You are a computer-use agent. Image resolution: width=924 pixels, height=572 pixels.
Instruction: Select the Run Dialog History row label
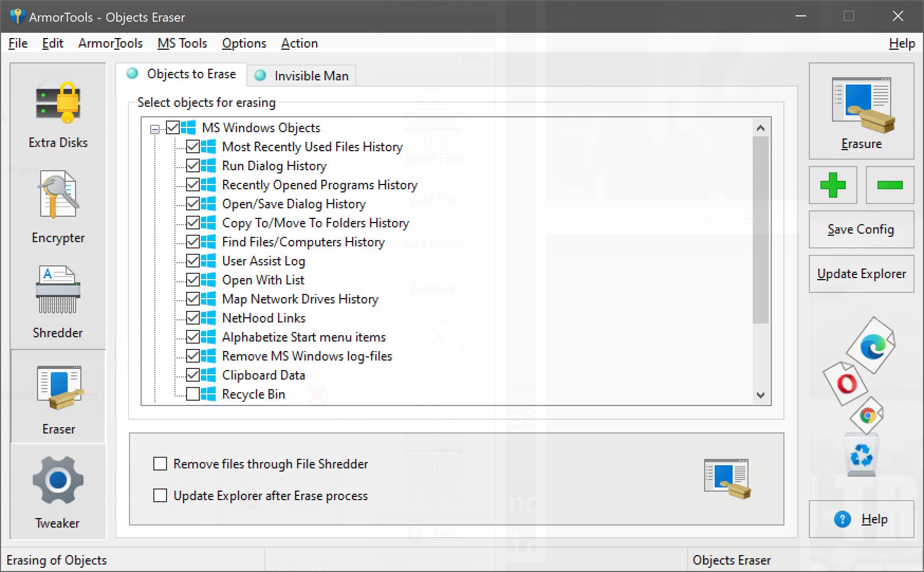point(274,165)
